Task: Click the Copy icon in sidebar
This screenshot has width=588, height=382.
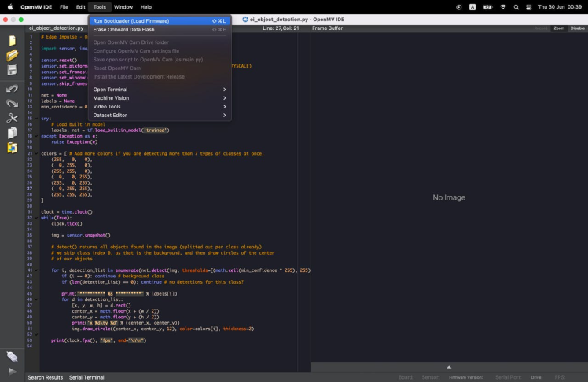Action: click(x=12, y=133)
